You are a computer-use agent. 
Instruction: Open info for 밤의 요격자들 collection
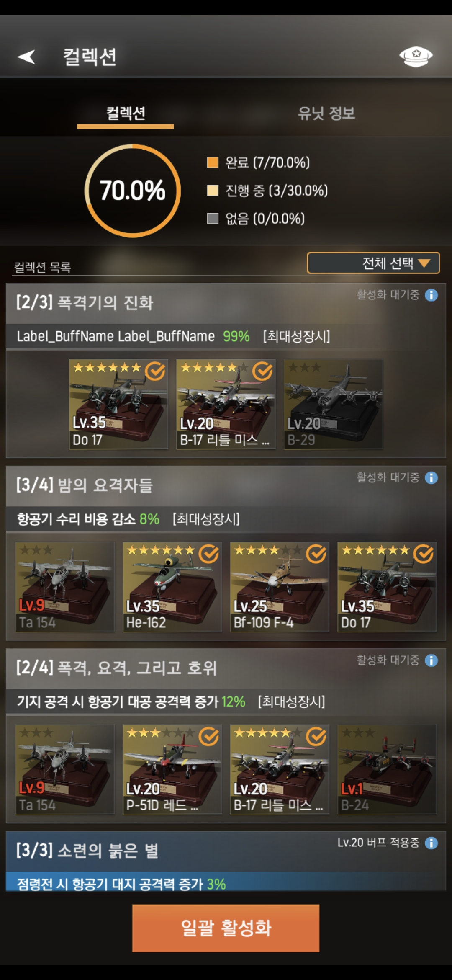[x=431, y=478]
